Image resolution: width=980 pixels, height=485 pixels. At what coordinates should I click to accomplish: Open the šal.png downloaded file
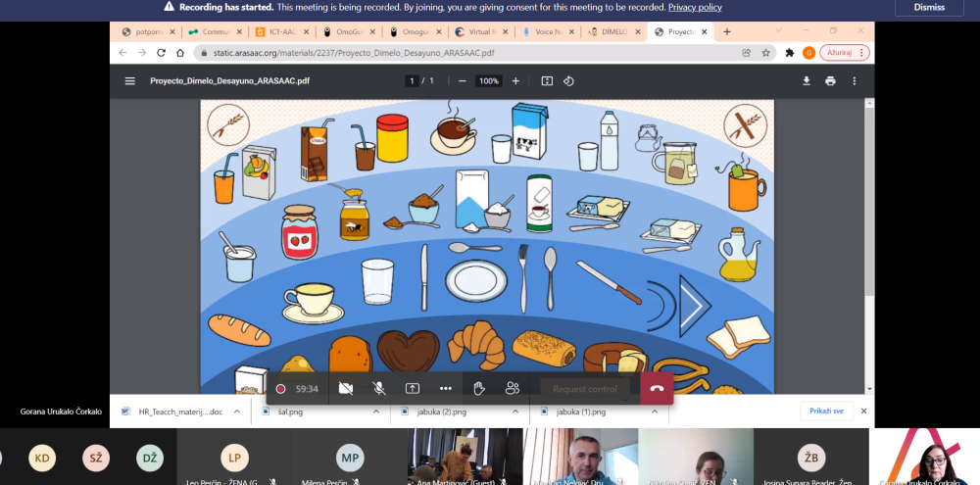(291, 412)
